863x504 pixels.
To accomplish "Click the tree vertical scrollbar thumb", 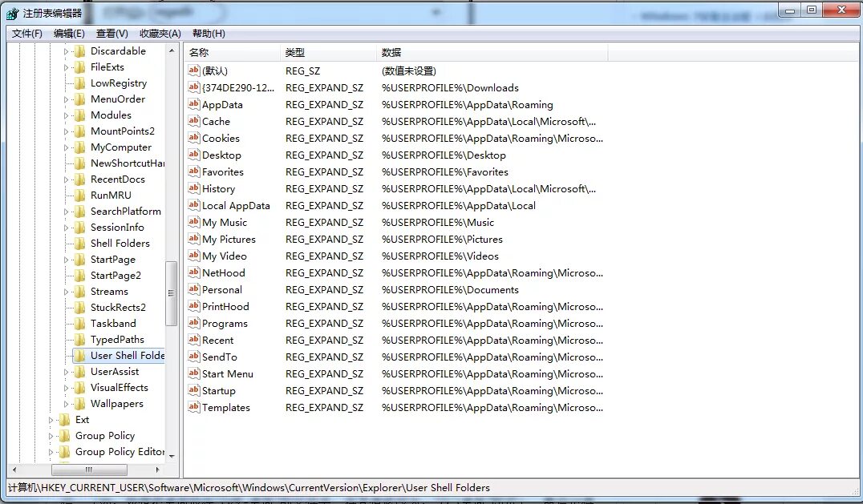I will click(171, 293).
